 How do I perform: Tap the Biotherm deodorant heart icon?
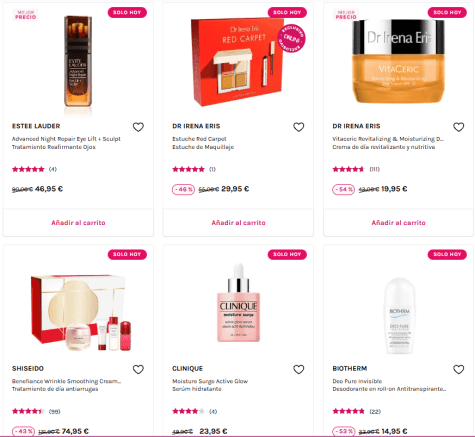point(458,369)
